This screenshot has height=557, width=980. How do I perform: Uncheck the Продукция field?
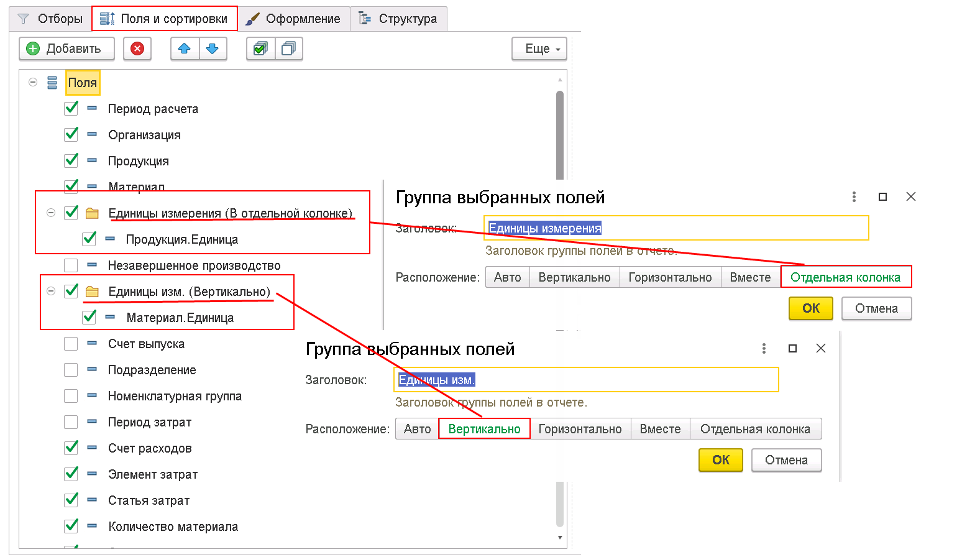pos(71,160)
